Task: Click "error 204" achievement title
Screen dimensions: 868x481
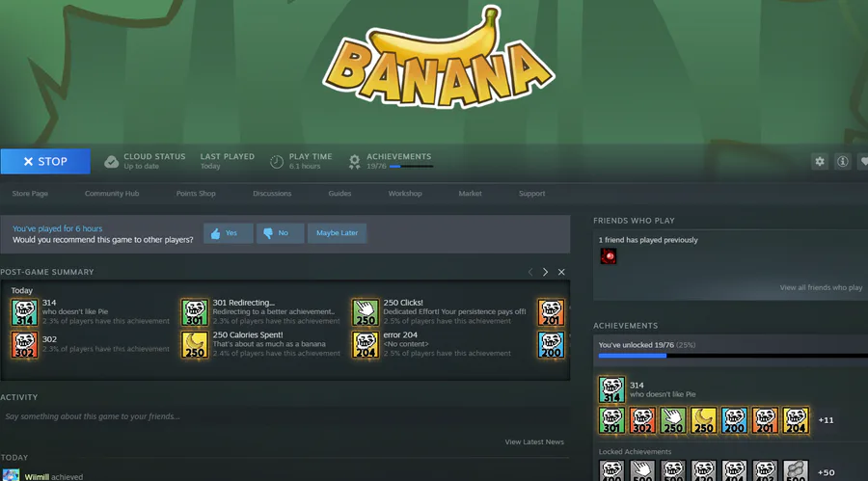Action: pos(400,334)
